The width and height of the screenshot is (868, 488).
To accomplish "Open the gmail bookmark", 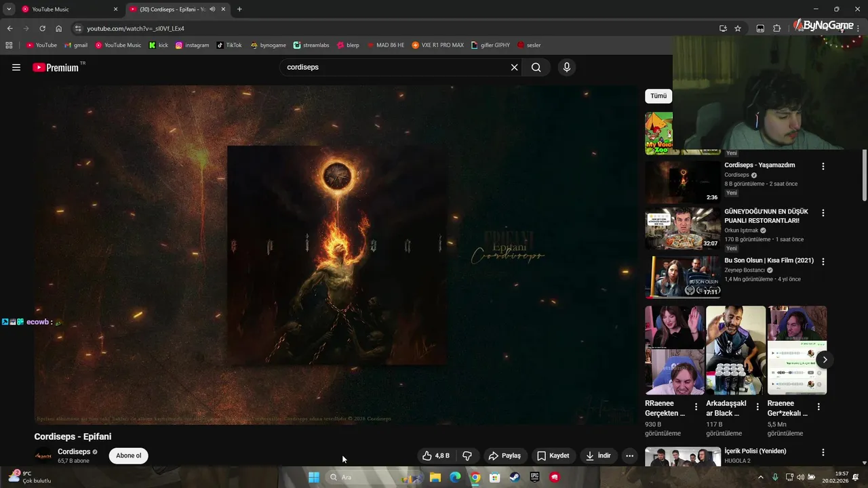I will [x=76, y=45].
